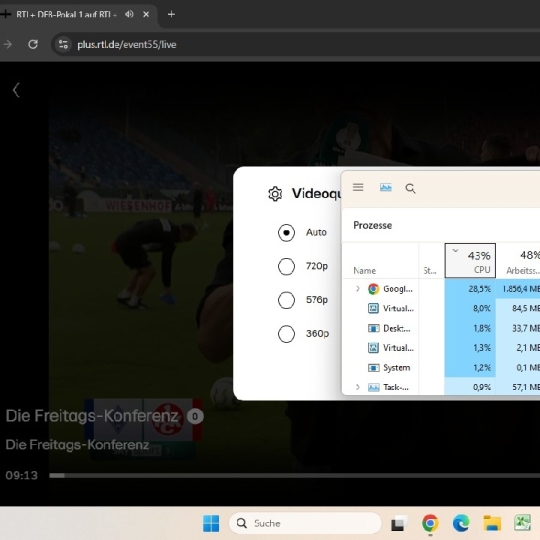The width and height of the screenshot is (540, 540).
Task: Click the Task Manager performance graph icon
Action: click(385, 187)
